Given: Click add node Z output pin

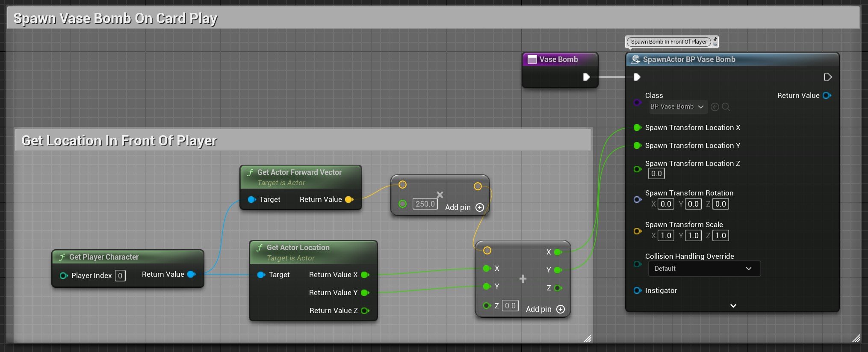Looking at the screenshot, I should click(558, 288).
